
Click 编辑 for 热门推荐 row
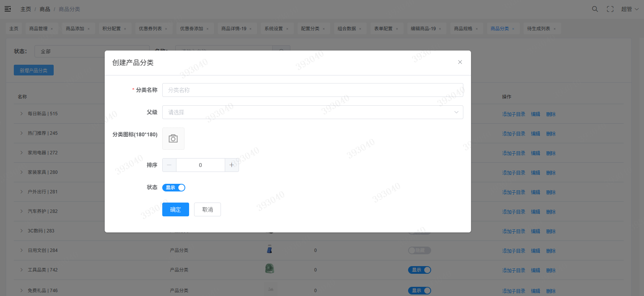pos(535,134)
